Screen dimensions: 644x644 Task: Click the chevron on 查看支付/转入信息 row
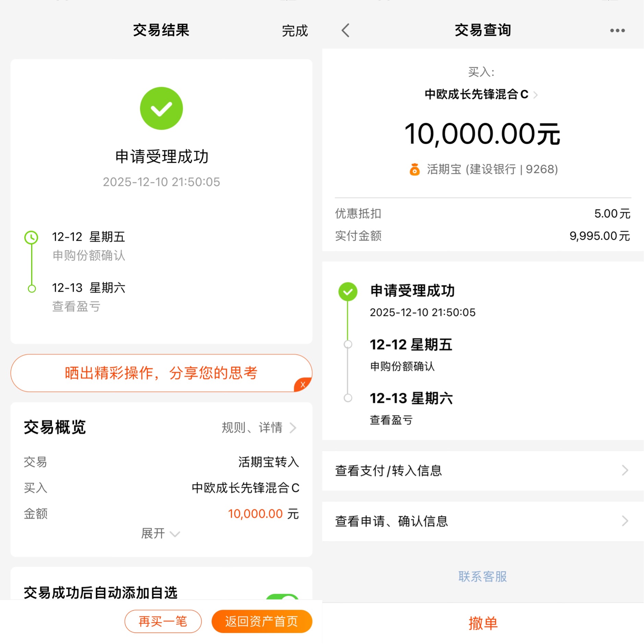pyautogui.click(x=625, y=470)
